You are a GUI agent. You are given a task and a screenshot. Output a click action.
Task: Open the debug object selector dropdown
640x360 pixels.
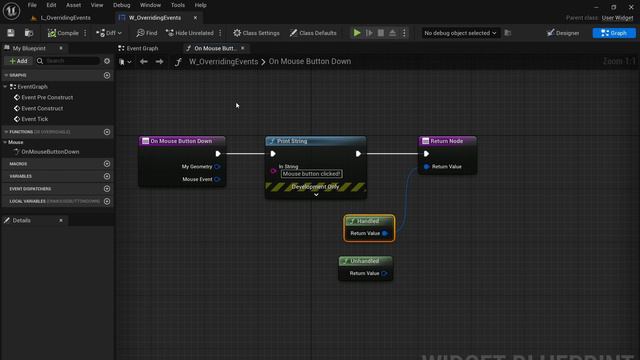click(x=460, y=33)
